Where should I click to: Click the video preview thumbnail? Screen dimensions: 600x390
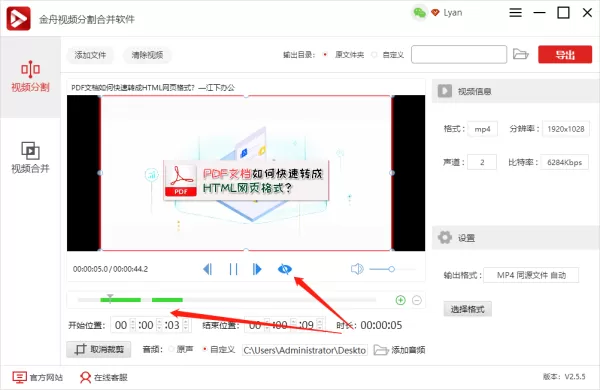coord(246,173)
